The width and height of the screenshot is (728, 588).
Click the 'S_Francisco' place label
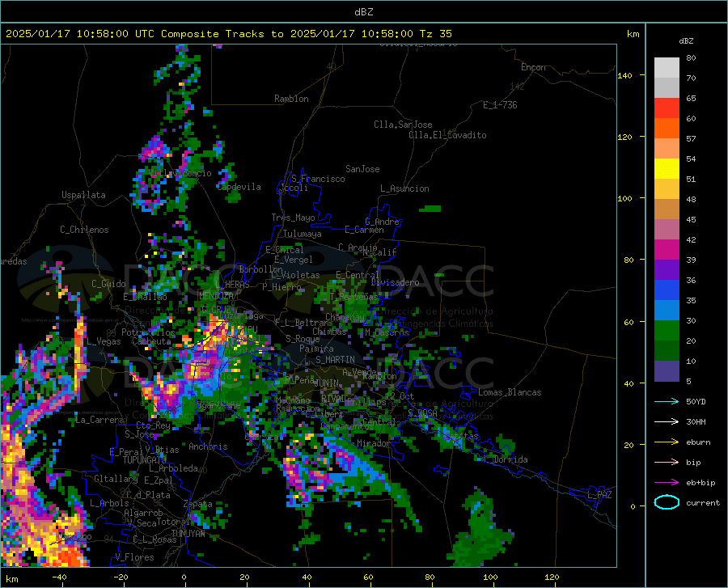pos(318,179)
